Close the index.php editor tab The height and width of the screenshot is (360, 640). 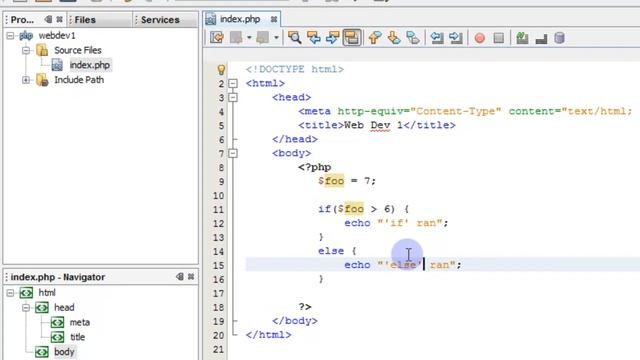[x=273, y=19]
